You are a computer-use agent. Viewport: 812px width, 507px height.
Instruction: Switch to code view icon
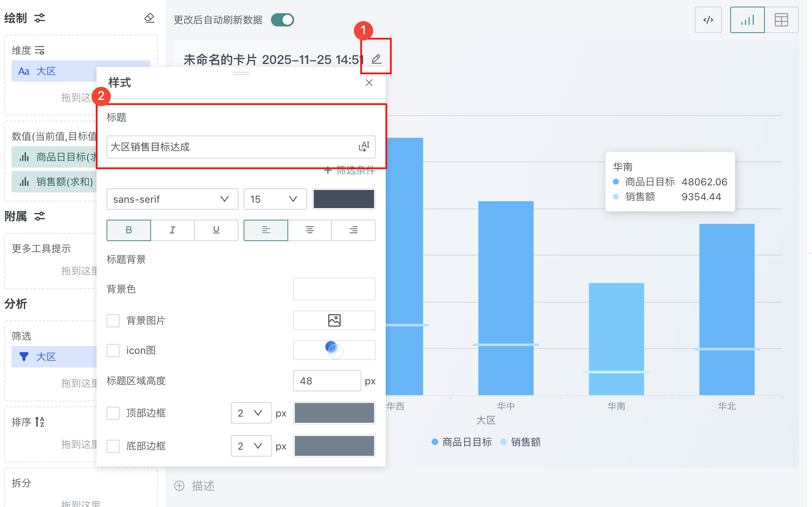pyautogui.click(x=708, y=20)
